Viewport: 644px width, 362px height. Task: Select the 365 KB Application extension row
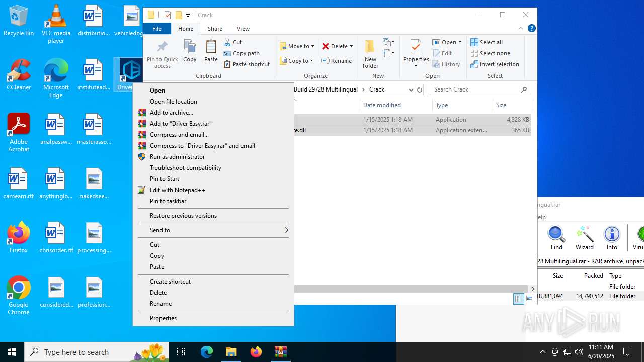tap(413, 130)
